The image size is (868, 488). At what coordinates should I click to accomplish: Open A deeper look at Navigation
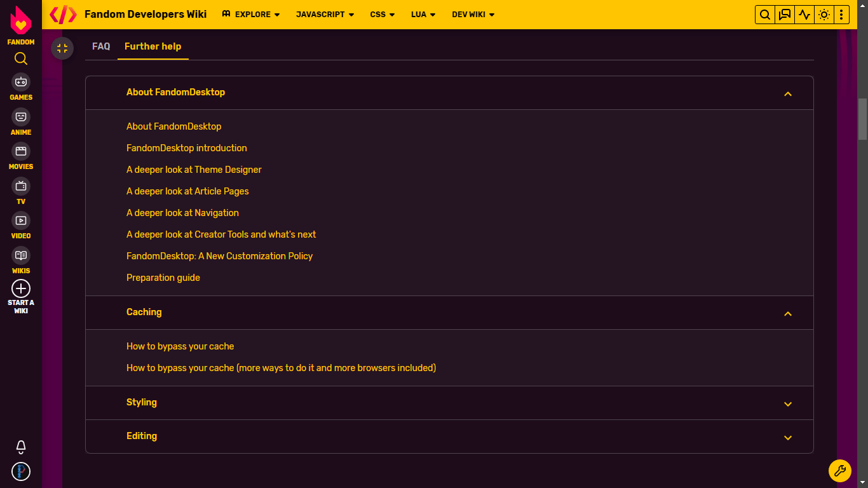182,213
